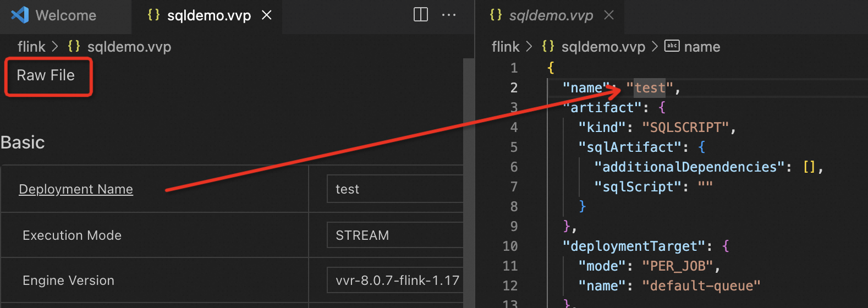Viewport: 868px width, 308px height.
Task: Click the "PER_JOB" value
Action: pyautogui.click(x=678, y=266)
